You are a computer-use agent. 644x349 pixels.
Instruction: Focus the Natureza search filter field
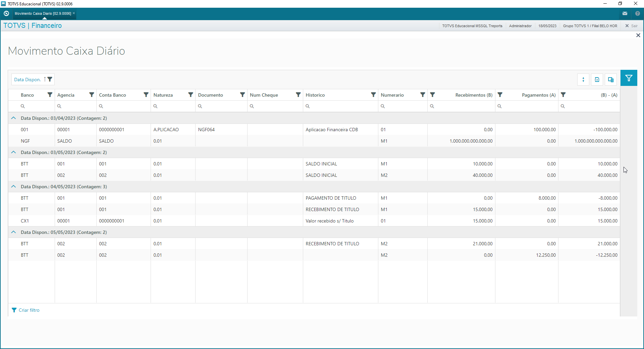[173, 106]
